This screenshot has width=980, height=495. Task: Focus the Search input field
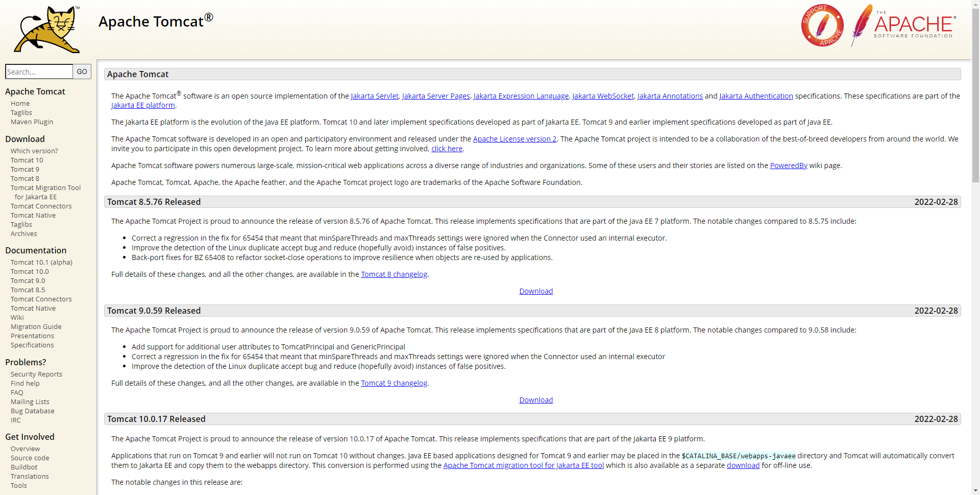pyautogui.click(x=39, y=72)
